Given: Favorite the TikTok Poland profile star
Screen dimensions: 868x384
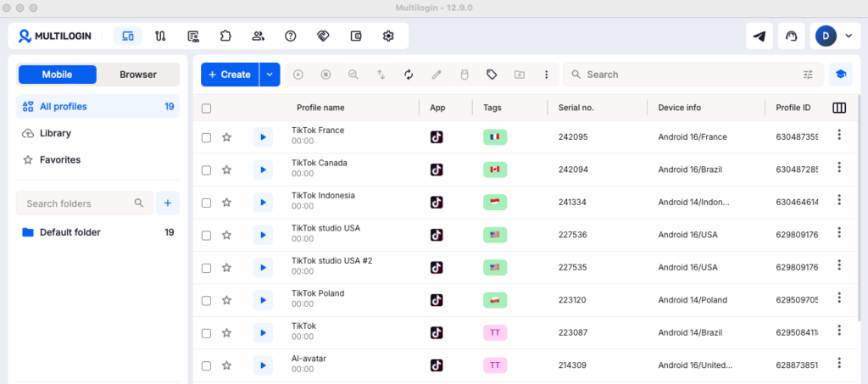Looking at the screenshot, I should point(226,300).
